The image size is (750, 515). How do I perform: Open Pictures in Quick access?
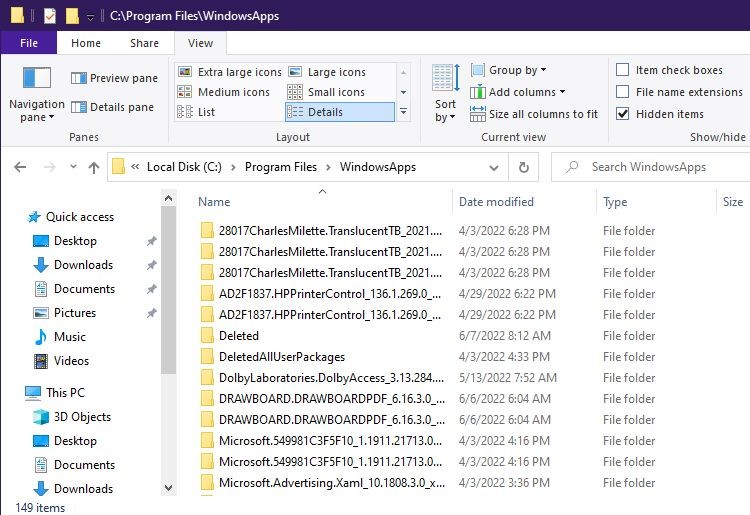click(65, 313)
